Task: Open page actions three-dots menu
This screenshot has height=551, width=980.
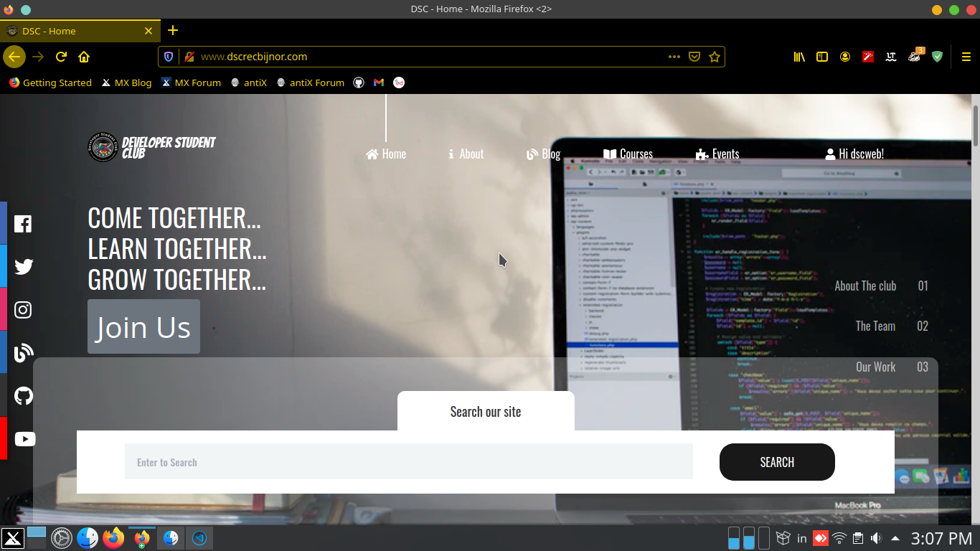Action: (x=674, y=57)
